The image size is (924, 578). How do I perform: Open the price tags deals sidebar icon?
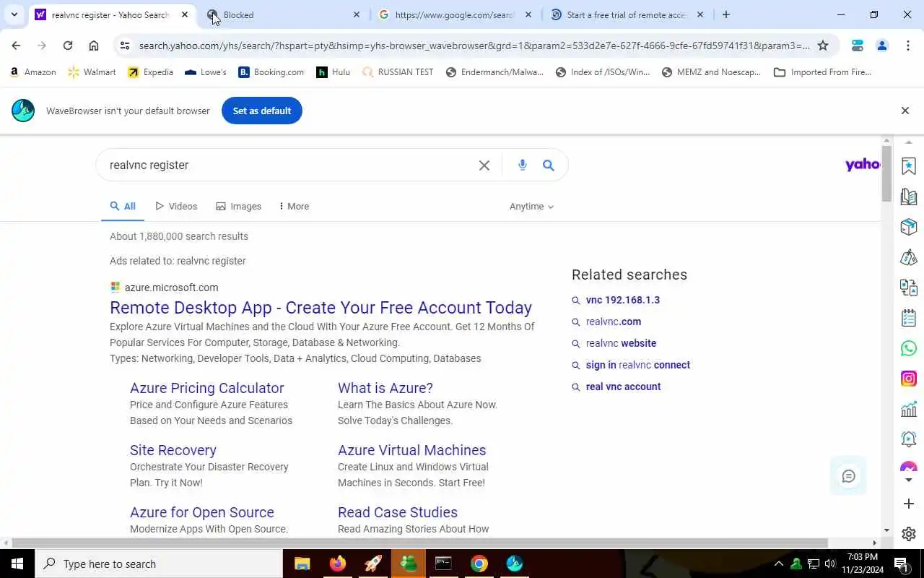point(909,257)
